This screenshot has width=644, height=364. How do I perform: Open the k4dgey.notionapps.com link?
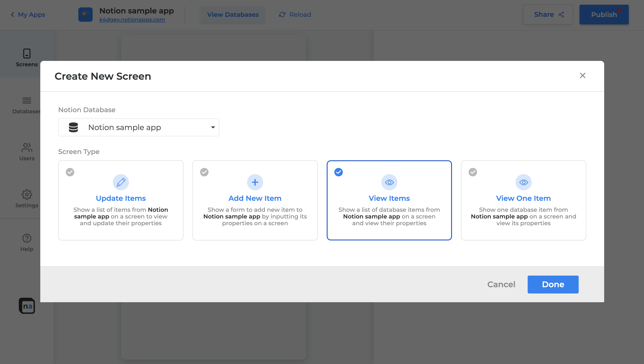[132, 19]
